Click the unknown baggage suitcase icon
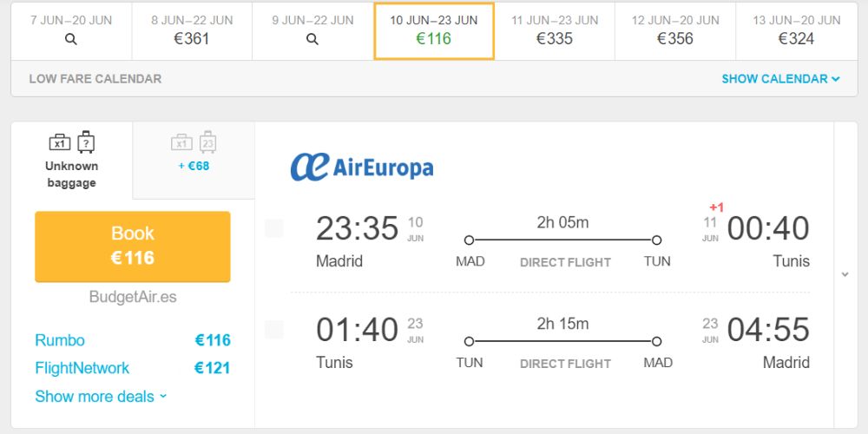The height and width of the screenshot is (434, 868). point(86,141)
